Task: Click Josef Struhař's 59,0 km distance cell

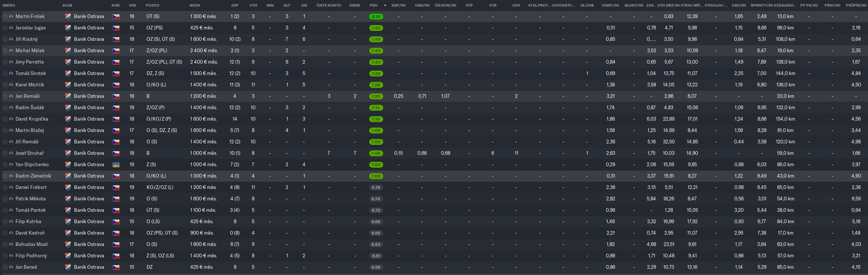Action: [x=785, y=153]
